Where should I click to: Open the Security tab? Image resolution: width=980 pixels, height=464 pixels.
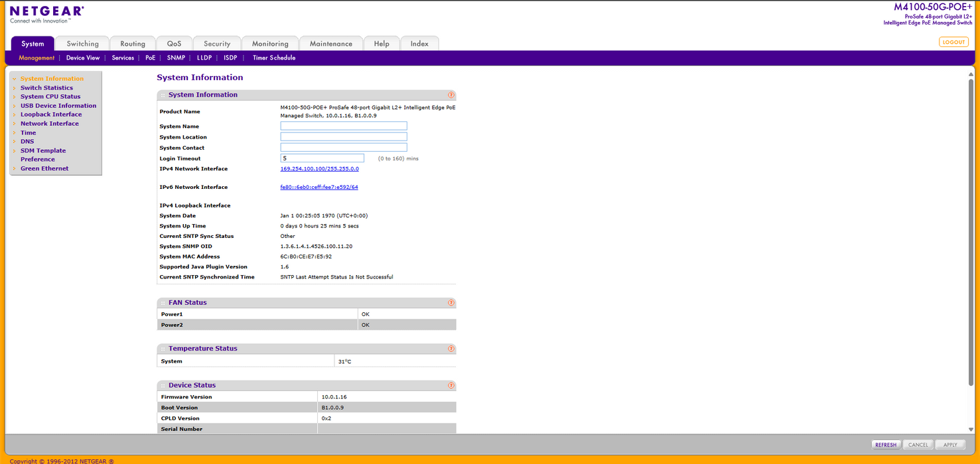217,44
